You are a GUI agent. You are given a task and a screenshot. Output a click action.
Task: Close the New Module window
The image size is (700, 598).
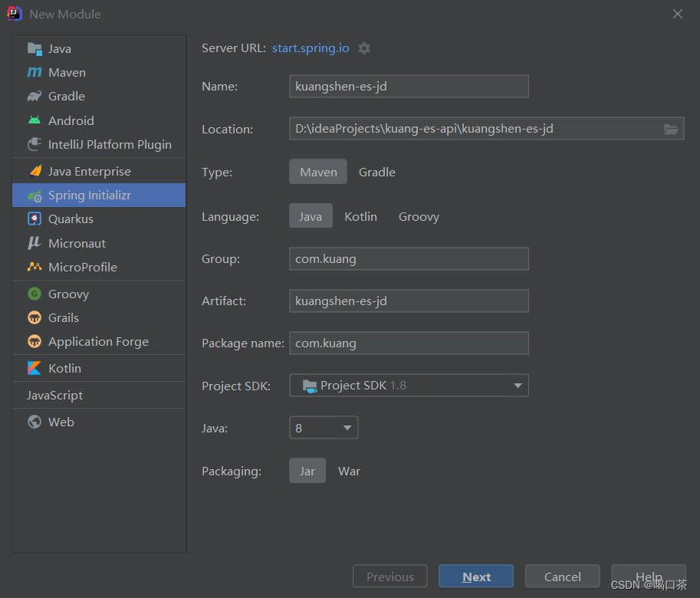click(678, 14)
